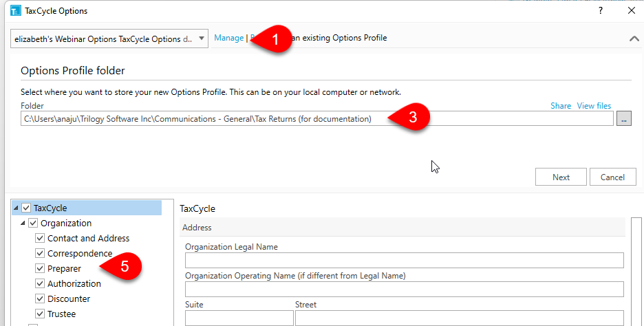
Task: Click the Manage link
Action: pos(228,38)
